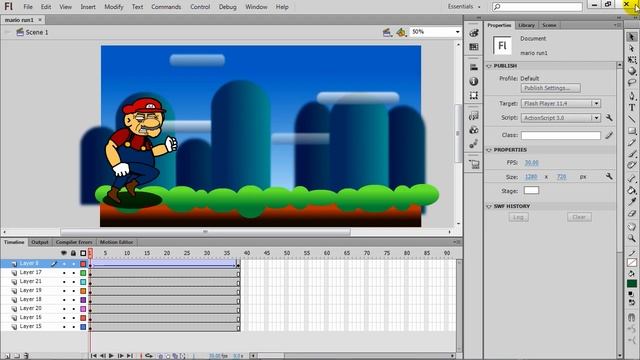Viewport: 640px width, 360px height.
Task: Select the Rectangle tool
Action: click(x=631, y=131)
